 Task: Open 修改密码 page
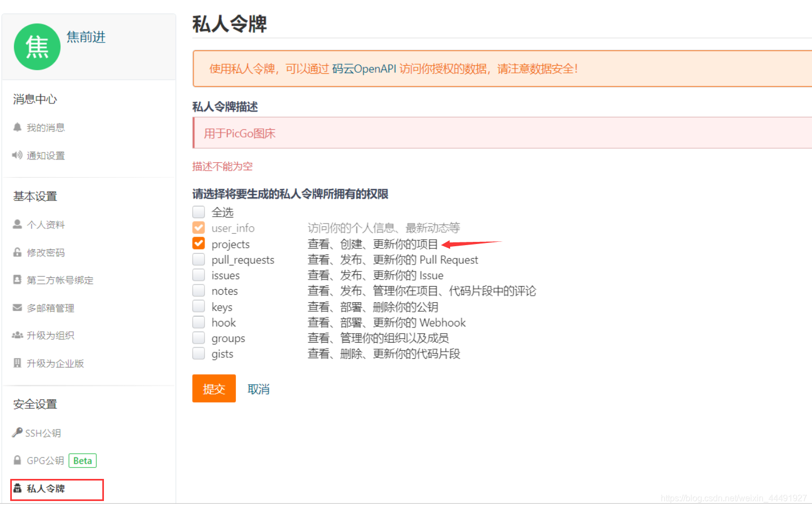click(46, 253)
